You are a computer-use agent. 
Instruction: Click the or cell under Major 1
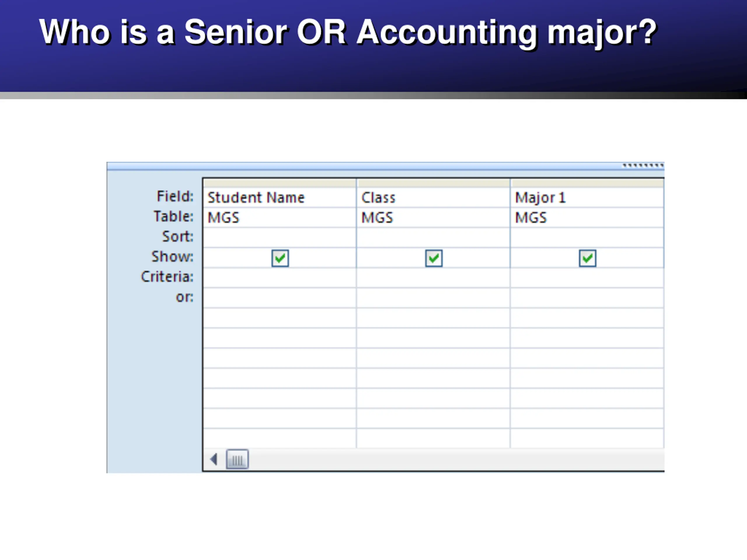coord(587,298)
